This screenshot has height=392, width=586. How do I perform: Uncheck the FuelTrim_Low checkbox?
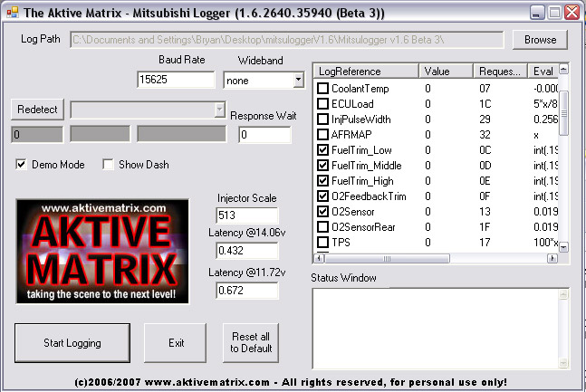click(322, 150)
